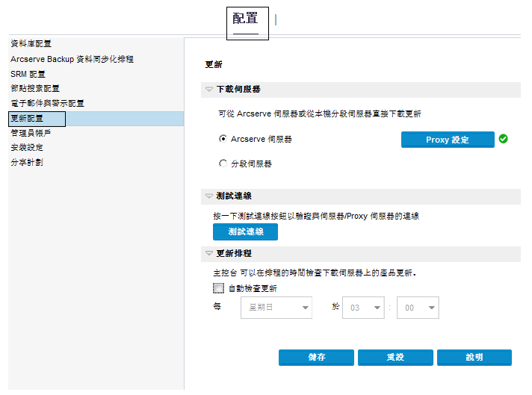Viewport: 532px width, 395px height.
Task: Open the 星期日 weekday dropdown
Action: coord(276,308)
